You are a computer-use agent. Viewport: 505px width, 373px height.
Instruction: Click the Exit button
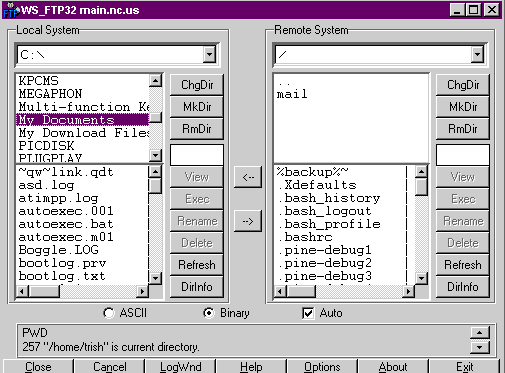tap(464, 366)
